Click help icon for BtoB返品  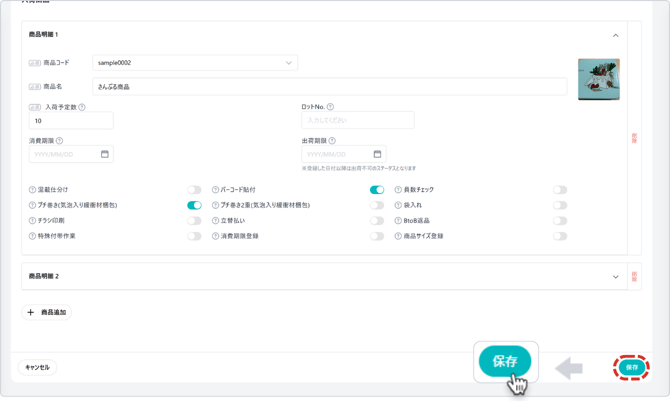click(398, 221)
